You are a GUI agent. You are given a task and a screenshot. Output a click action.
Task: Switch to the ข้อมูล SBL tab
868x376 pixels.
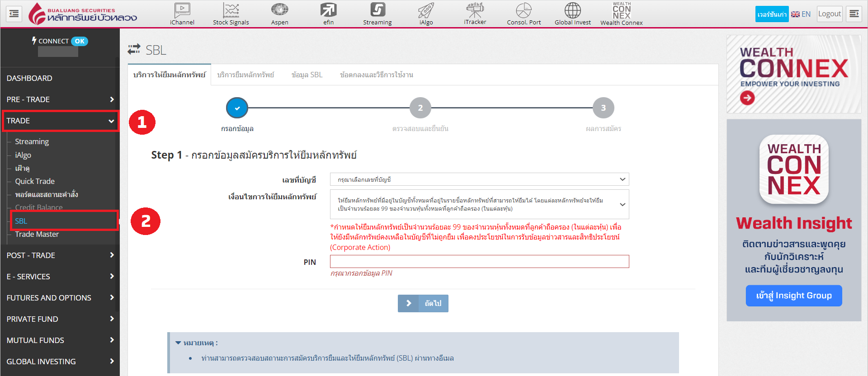point(307,75)
